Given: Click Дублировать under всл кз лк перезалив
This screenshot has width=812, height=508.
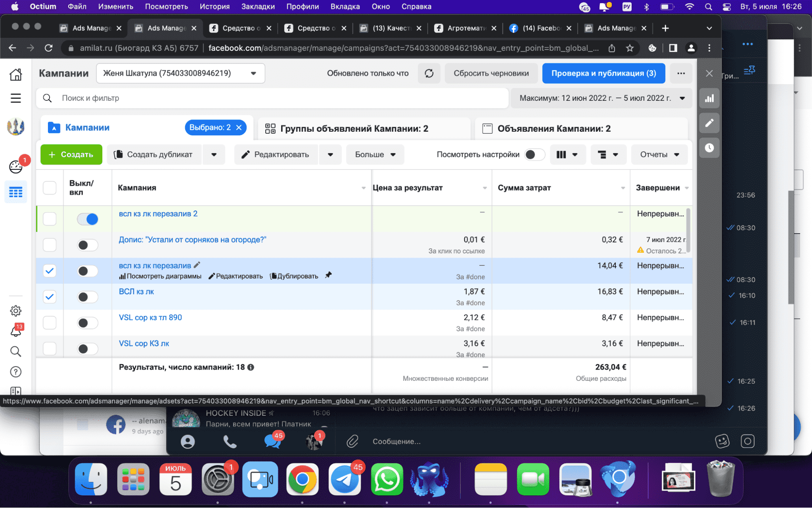Looking at the screenshot, I should point(294,276).
